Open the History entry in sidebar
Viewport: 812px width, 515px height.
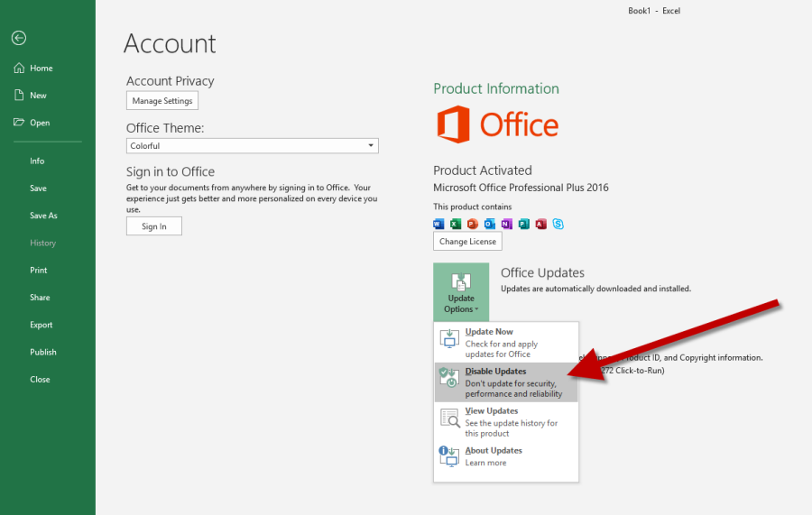click(43, 244)
